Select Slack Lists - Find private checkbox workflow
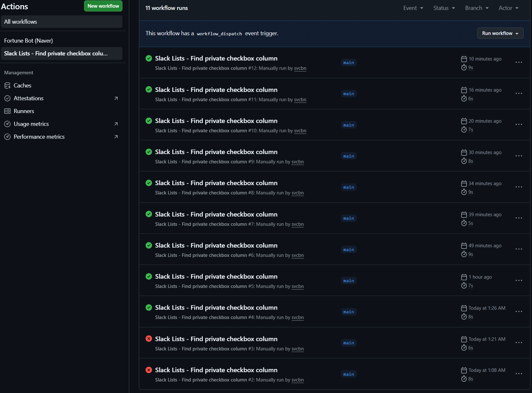Viewport: 532px width, 393px height. click(62, 53)
